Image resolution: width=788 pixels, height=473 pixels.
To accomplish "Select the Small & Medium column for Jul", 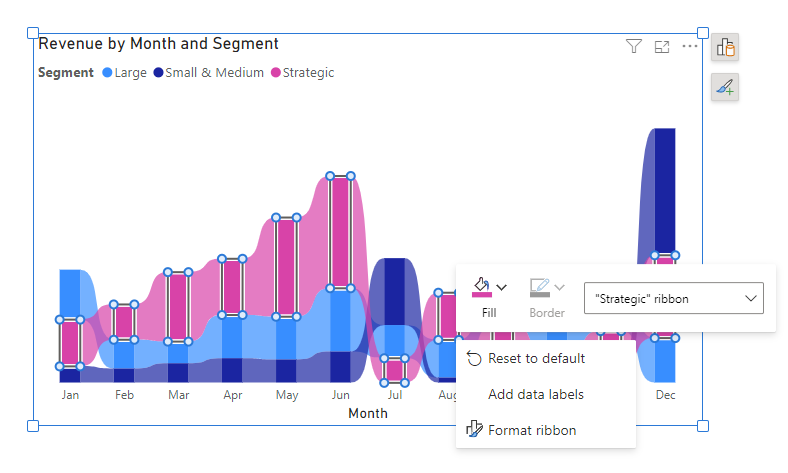I will (x=395, y=292).
